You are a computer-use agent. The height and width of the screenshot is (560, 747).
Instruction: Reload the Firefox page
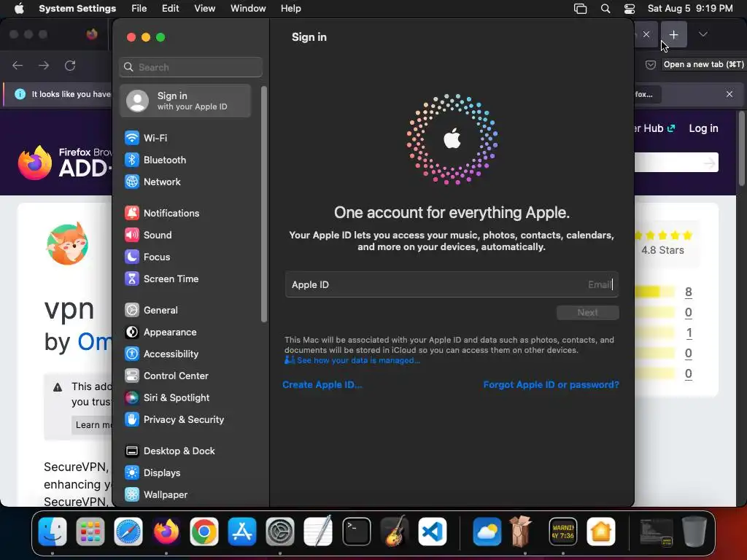pyautogui.click(x=70, y=65)
